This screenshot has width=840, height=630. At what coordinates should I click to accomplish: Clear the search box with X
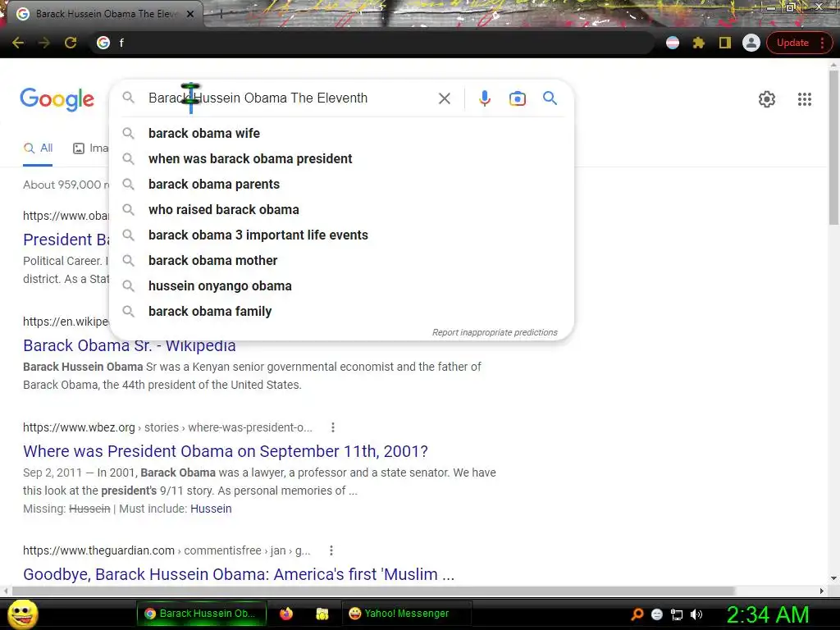444,98
